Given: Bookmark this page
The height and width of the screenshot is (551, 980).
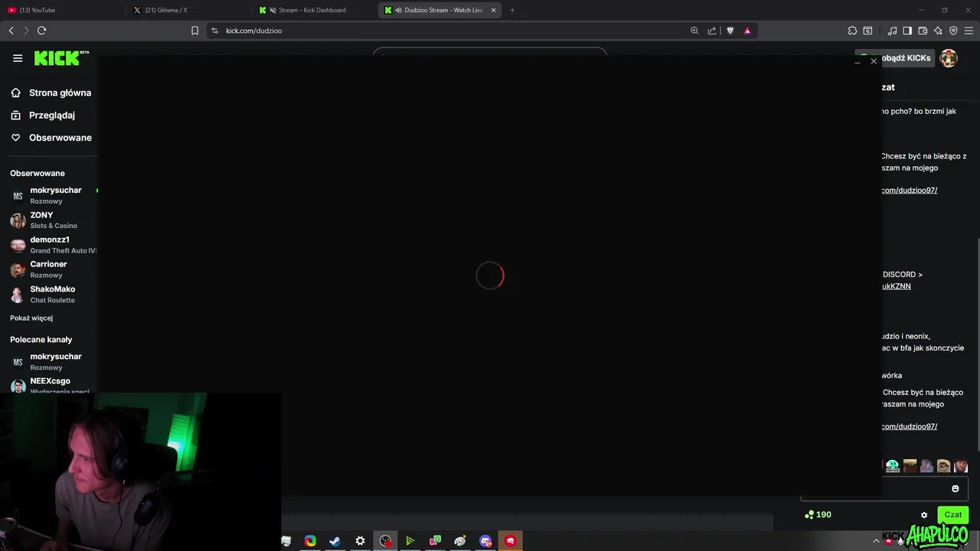Looking at the screenshot, I should (x=194, y=31).
